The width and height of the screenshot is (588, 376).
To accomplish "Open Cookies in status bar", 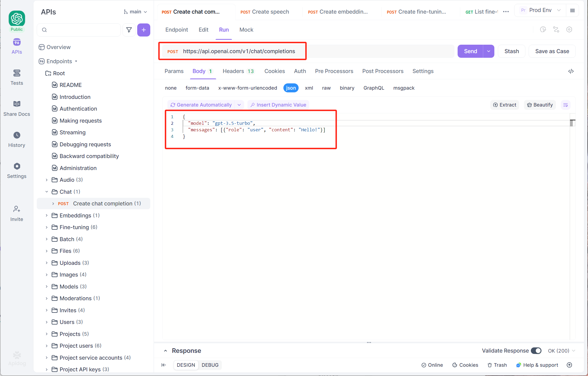I will pos(465,365).
